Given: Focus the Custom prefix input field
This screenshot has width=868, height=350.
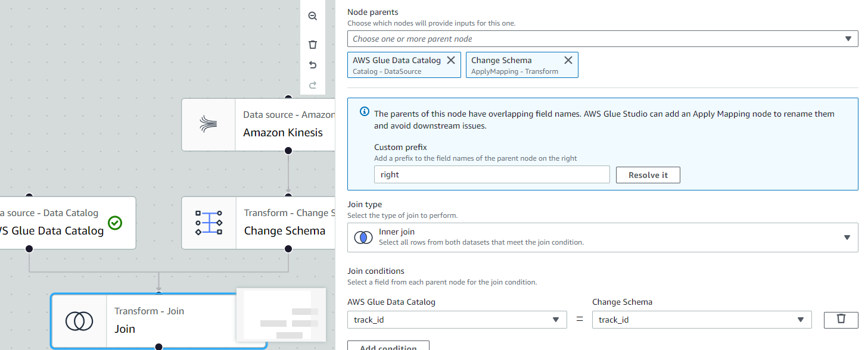Looking at the screenshot, I should (492, 175).
